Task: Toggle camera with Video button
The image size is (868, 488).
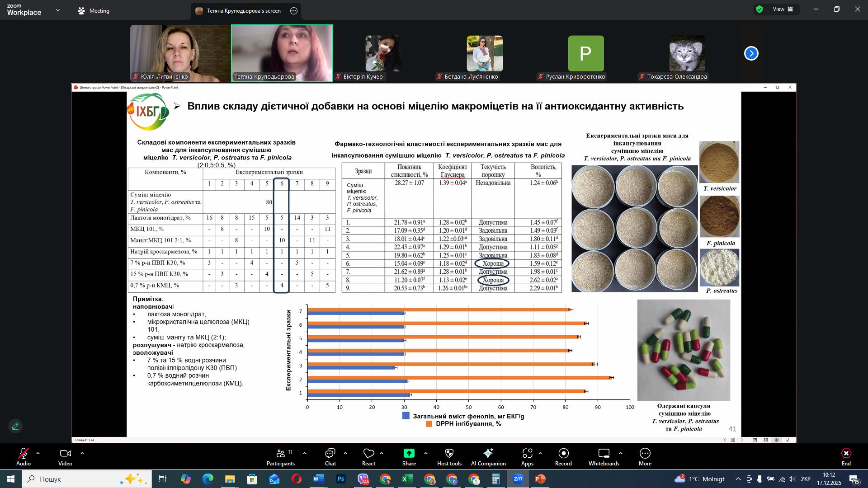Action: click(65, 457)
